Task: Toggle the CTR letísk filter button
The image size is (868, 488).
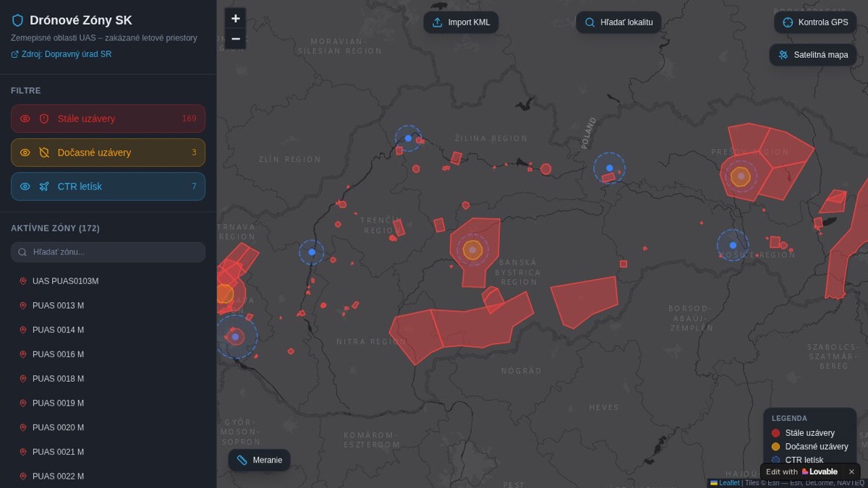Action: 108,187
